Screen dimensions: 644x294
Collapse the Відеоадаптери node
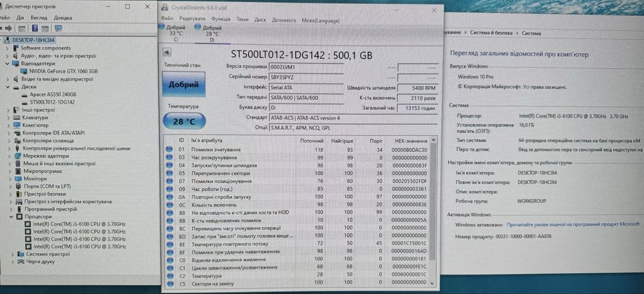point(7,64)
